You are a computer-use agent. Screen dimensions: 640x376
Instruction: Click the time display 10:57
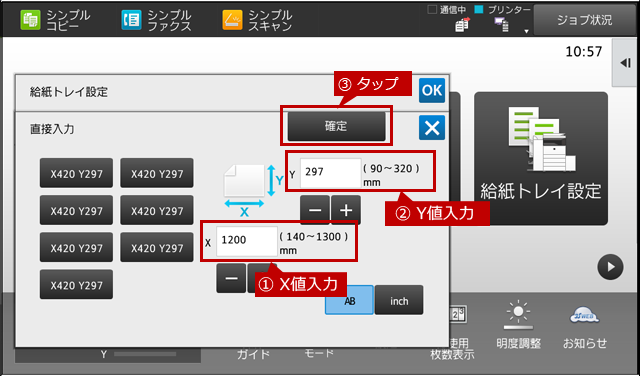pyautogui.click(x=584, y=51)
